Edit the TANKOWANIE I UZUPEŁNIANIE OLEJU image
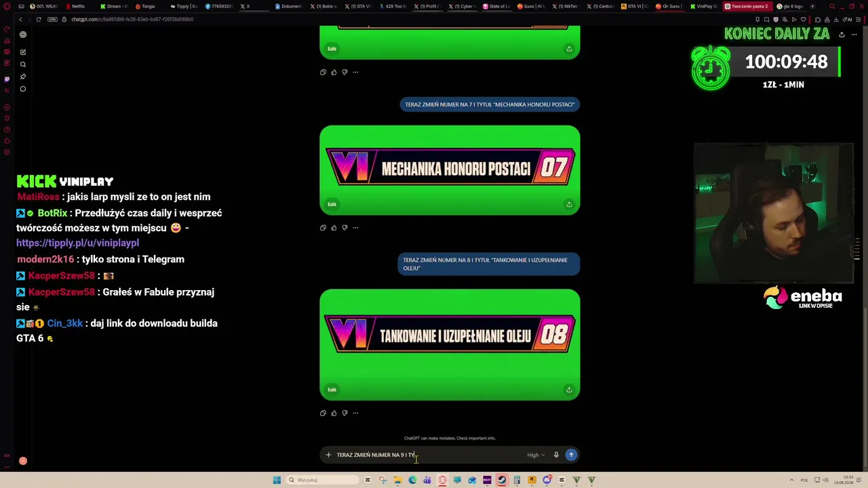This screenshot has width=868, height=488. click(x=332, y=390)
